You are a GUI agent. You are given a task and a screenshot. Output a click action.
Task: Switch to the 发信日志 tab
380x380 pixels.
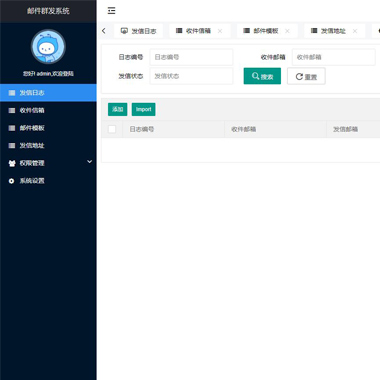138,31
